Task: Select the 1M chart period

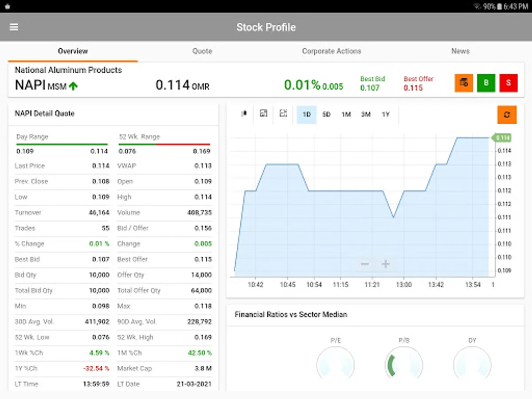Action: pos(346,114)
